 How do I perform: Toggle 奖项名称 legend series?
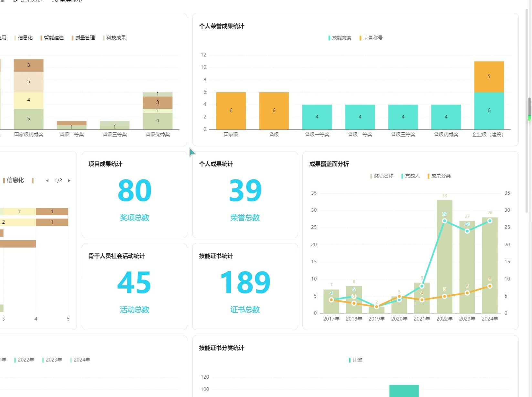[x=382, y=176]
